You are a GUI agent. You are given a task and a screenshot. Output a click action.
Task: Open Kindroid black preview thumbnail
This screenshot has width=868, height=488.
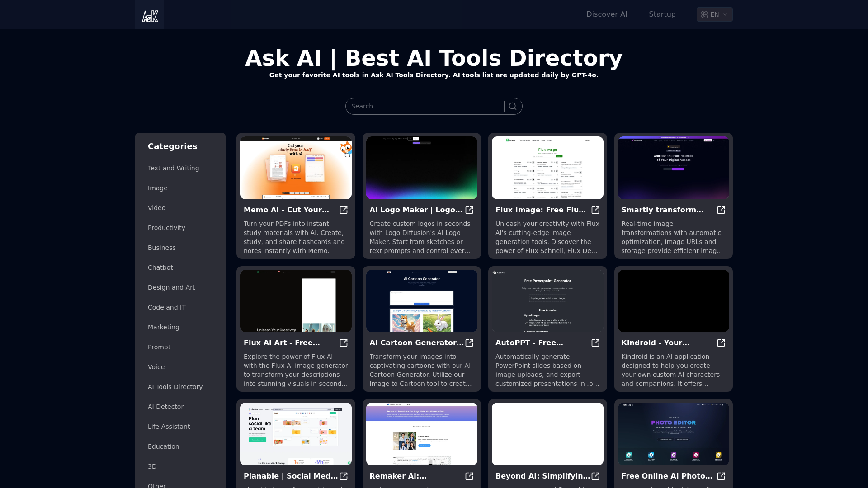pos(673,301)
